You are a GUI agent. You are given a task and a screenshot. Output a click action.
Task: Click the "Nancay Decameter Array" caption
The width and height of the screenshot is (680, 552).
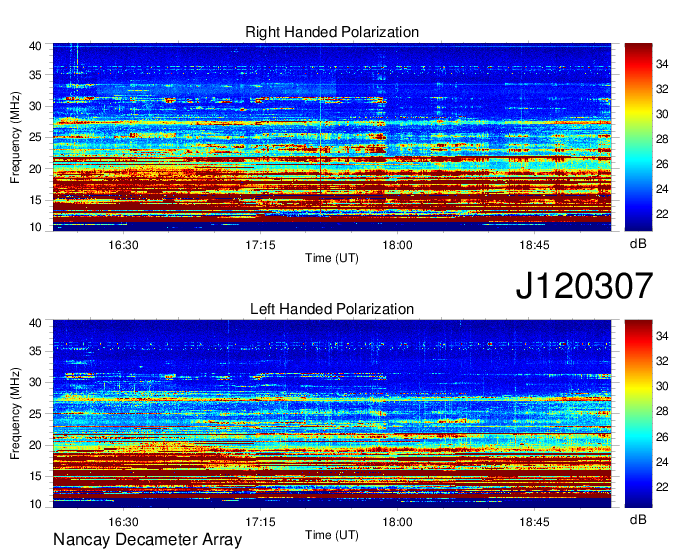147,540
